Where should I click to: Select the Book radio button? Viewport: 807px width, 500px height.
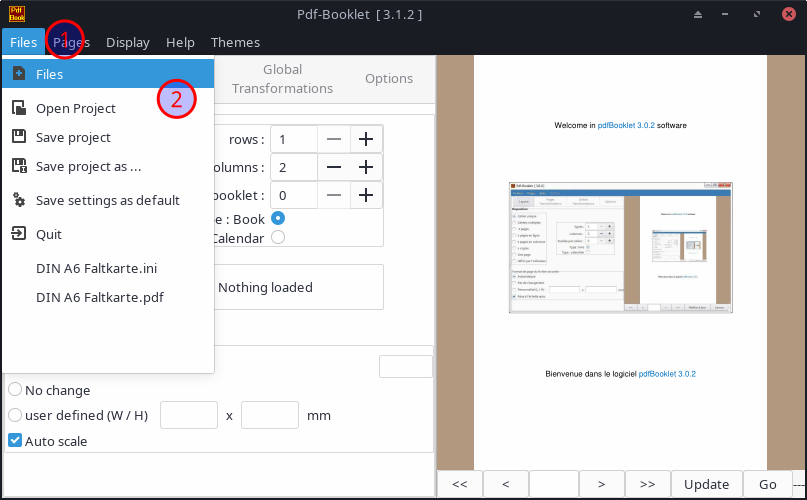(x=278, y=218)
